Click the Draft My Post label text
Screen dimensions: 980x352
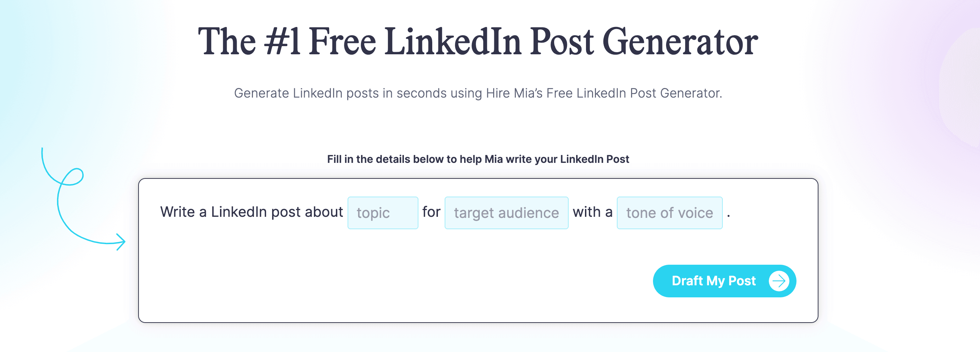click(x=714, y=281)
